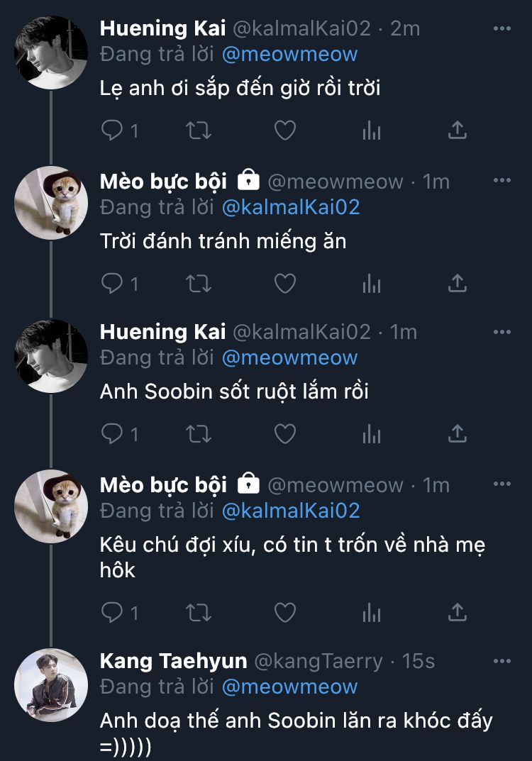Open more options on first Huening Kai tweet

(502, 28)
